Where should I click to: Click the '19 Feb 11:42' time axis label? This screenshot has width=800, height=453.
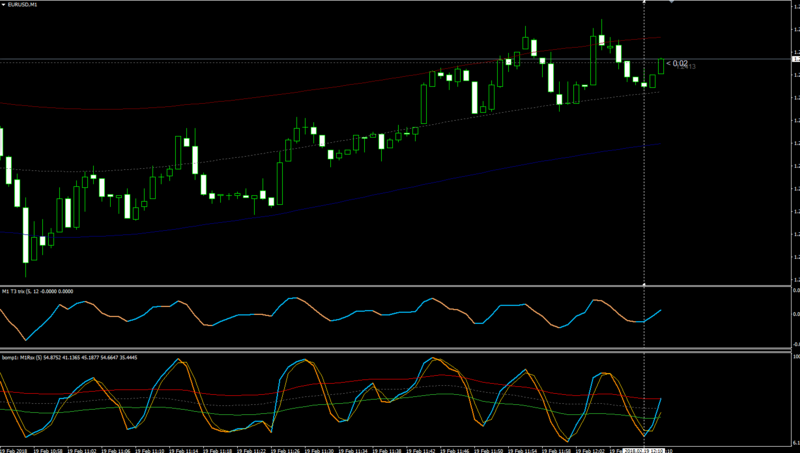pos(421,450)
